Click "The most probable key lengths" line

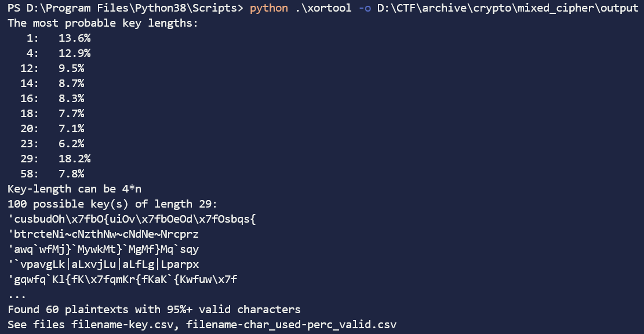point(103,24)
